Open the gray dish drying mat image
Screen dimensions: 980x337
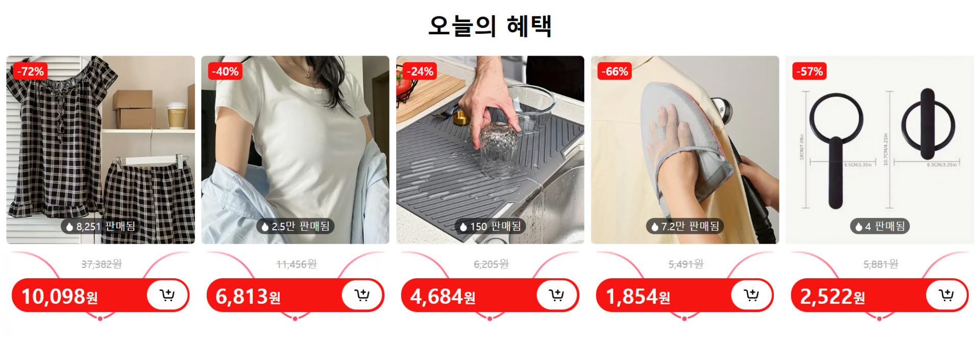pos(490,150)
